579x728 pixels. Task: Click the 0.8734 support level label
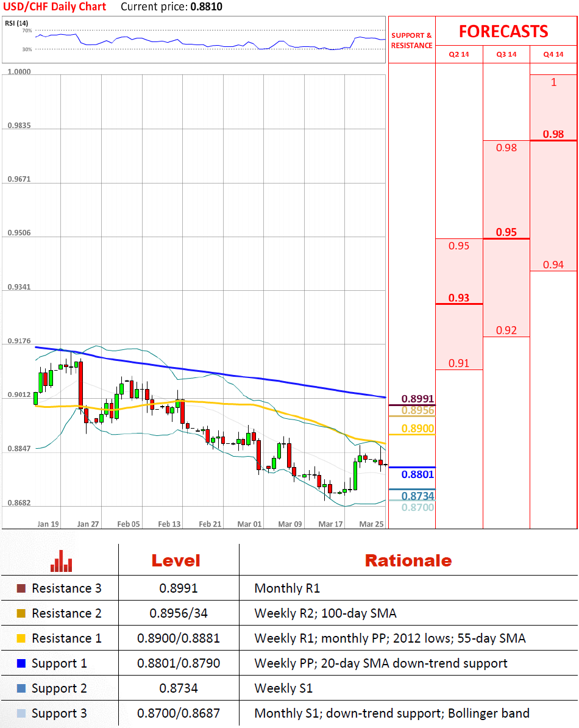(417, 496)
